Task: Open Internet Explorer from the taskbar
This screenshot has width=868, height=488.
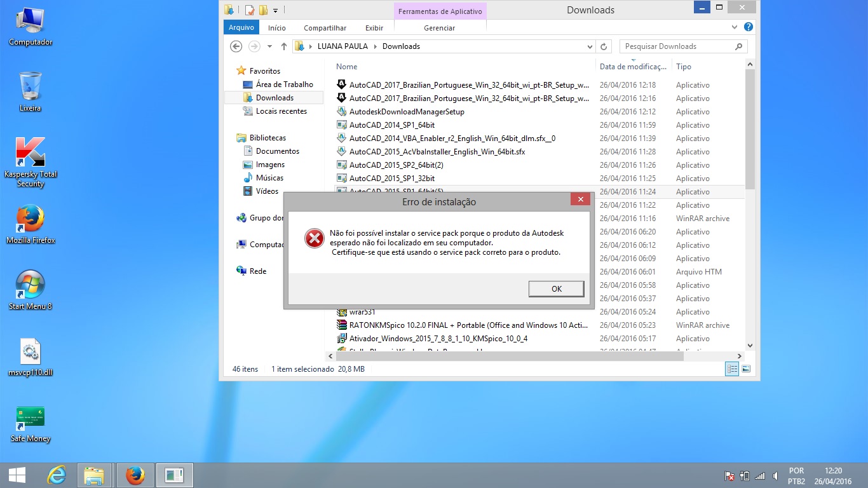Action: click(x=57, y=475)
